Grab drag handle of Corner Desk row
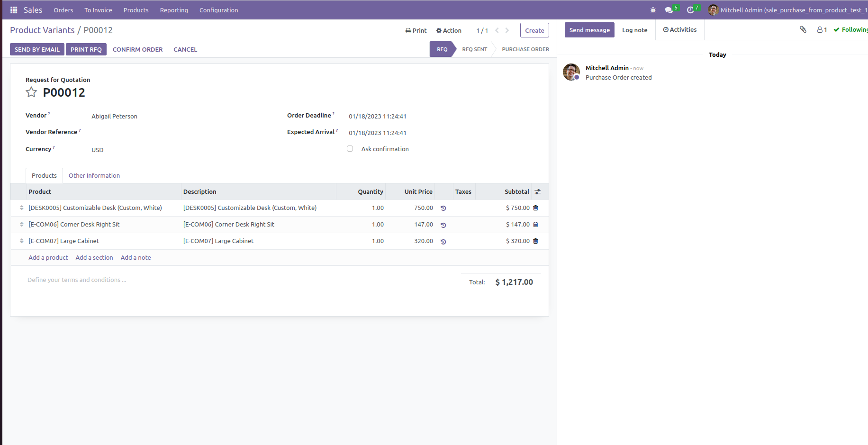Image resolution: width=868 pixels, height=445 pixels. point(22,225)
